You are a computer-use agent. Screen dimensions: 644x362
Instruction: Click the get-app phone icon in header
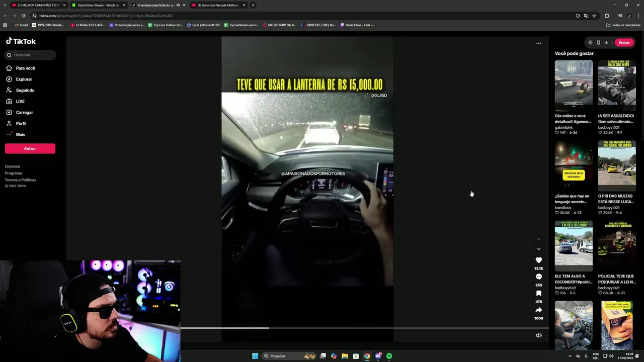pos(598,43)
